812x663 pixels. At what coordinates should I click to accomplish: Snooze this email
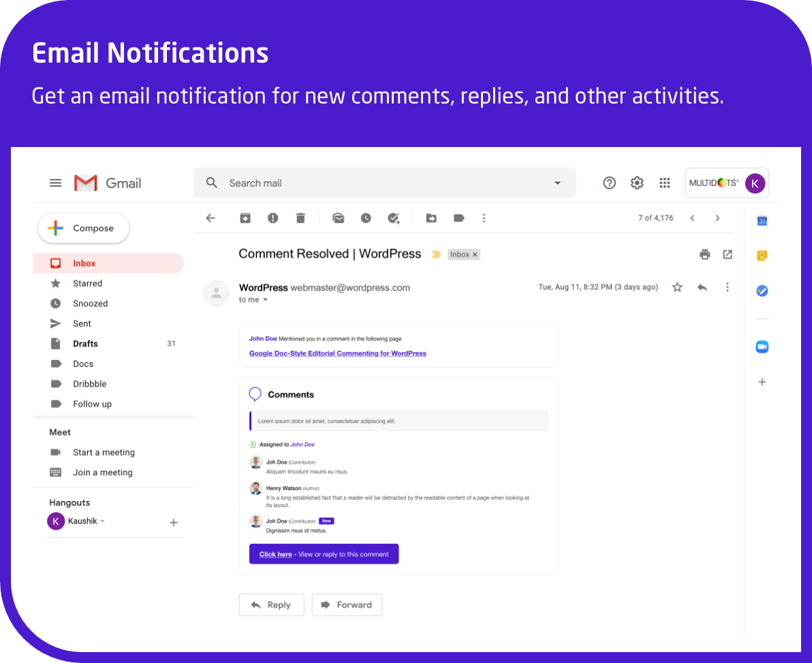(366, 218)
